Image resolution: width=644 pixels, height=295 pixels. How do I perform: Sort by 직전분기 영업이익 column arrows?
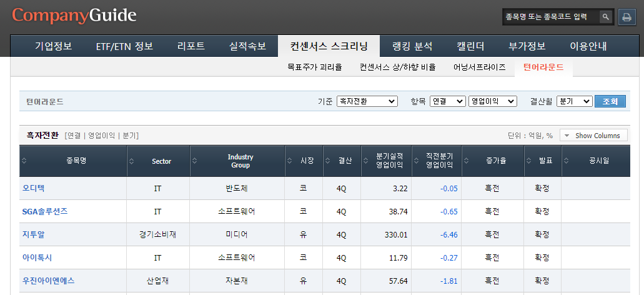pyautogui.click(x=416, y=161)
